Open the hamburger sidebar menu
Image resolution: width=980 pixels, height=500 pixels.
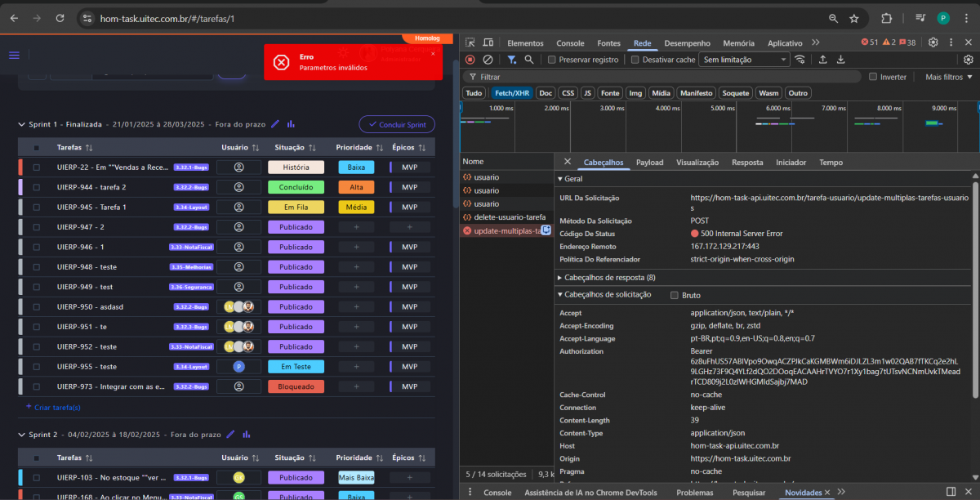pyautogui.click(x=14, y=56)
